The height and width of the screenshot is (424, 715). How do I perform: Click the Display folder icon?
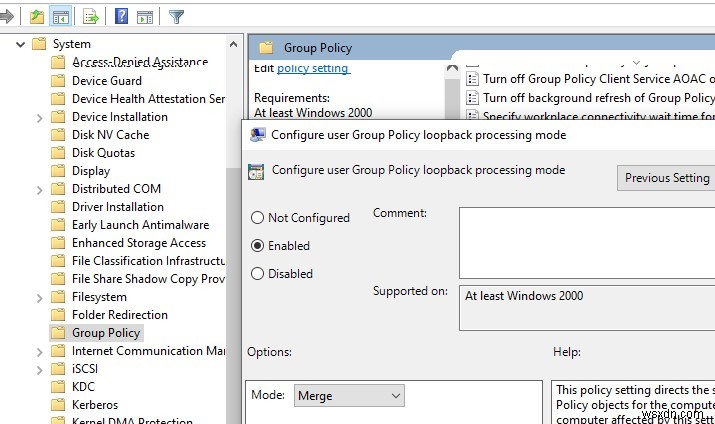coord(58,171)
